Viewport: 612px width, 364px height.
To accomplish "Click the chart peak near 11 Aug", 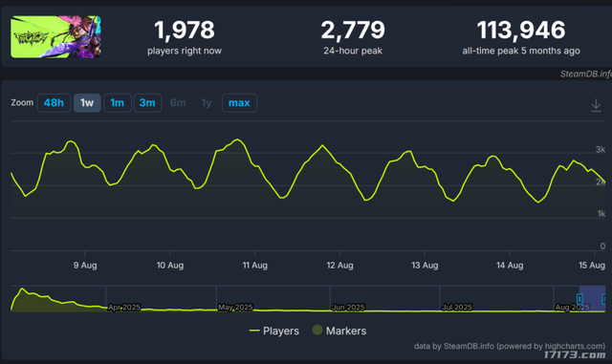I will pyautogui.click(x=237, y=139).
